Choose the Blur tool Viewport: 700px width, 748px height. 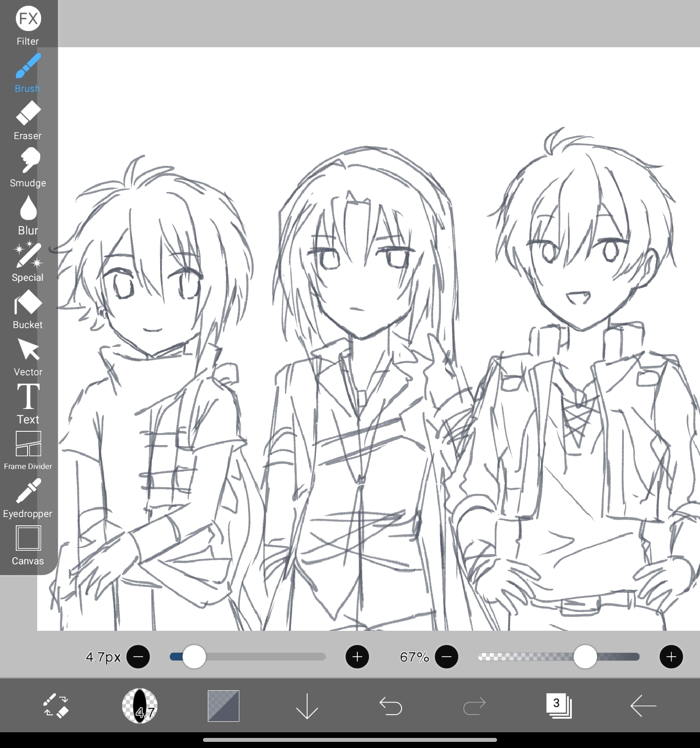click(x=28, y=215)
